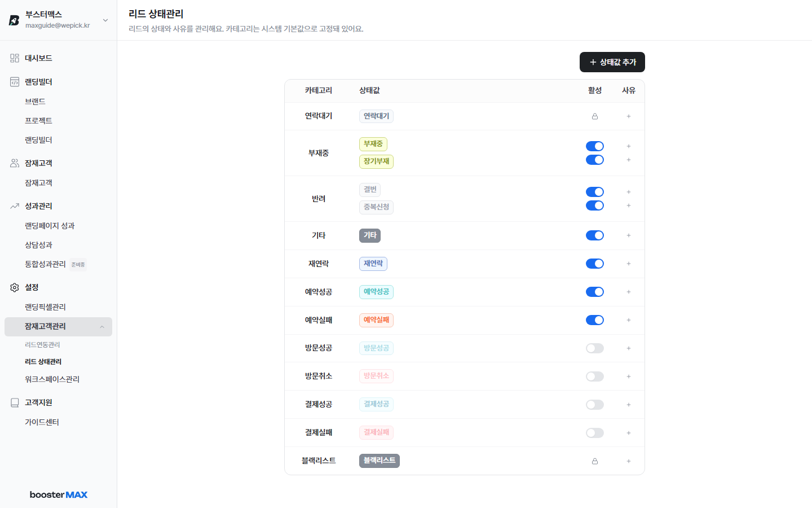Open 랜딩픽셀관리 settings

[x=45, y=307]
